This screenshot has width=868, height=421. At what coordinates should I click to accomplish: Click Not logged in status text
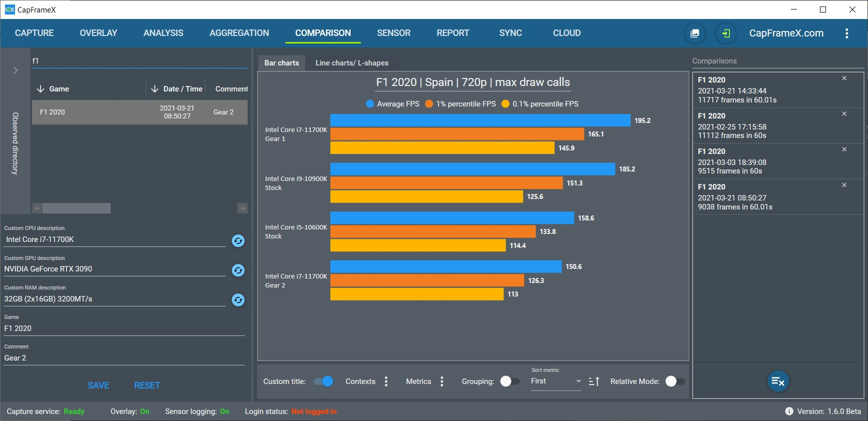coord(314,411)
